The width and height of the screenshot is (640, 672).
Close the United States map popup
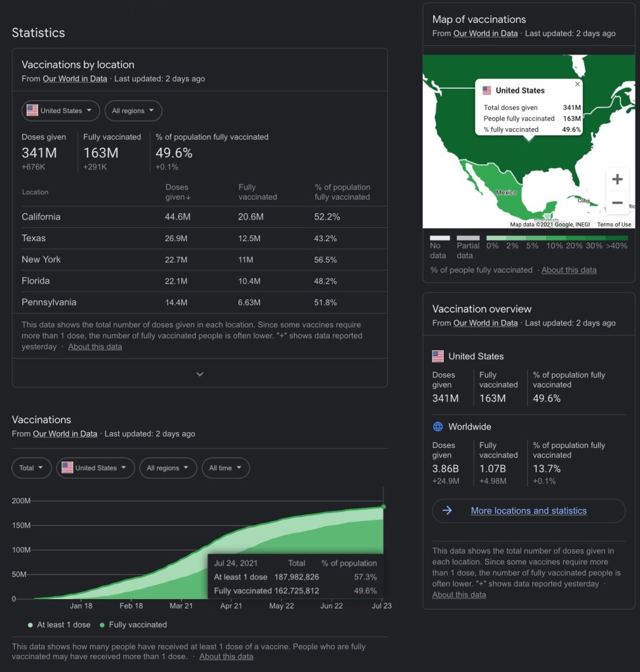click(578, 84)
